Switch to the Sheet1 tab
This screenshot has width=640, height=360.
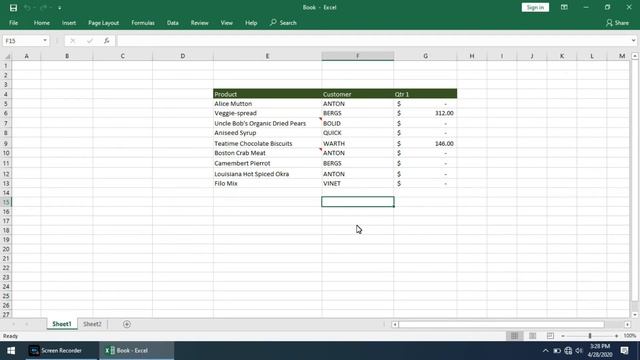[62, 324]
